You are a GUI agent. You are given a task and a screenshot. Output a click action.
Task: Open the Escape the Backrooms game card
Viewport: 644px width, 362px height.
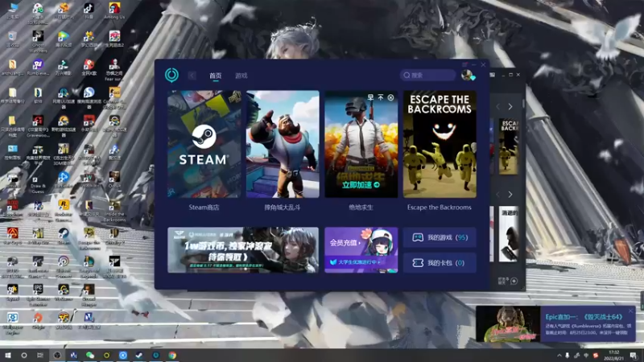click(x=440, y=144)
